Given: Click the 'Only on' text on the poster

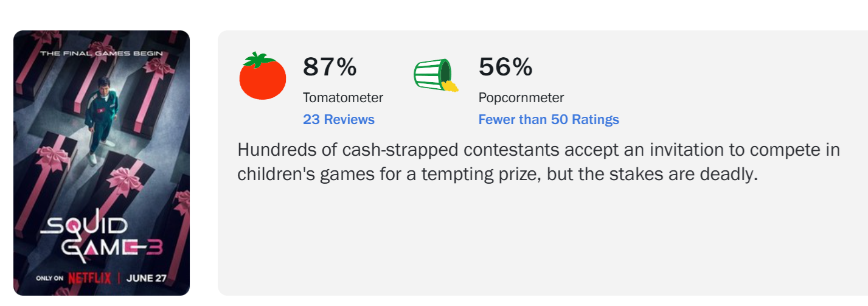Looking at the screenshot, I should pos(50,279).
